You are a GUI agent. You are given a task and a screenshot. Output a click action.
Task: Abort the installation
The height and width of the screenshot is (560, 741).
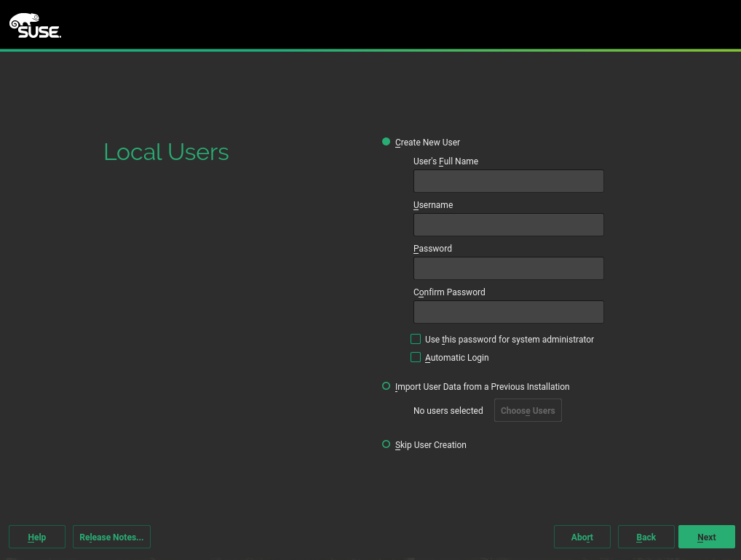click(582, 537)
